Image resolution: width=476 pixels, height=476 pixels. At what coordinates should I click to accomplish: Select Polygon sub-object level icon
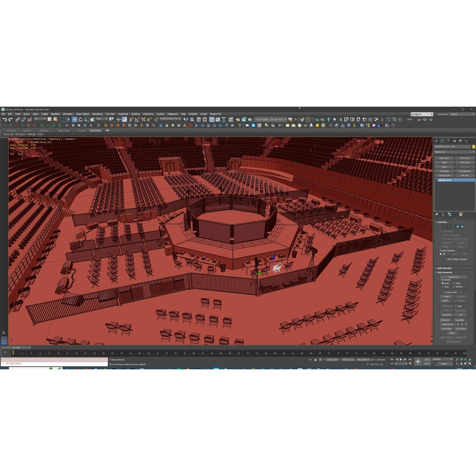pos(458,227)
